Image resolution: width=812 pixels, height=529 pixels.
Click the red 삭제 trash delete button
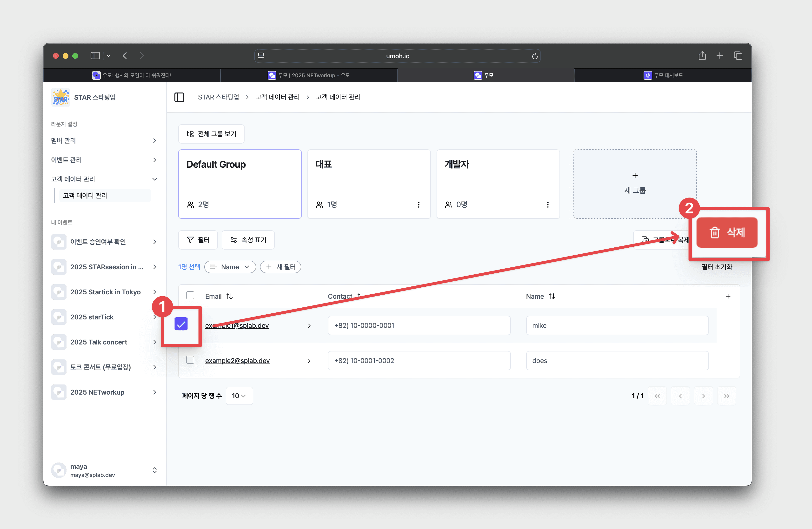[x=726, y=233]
